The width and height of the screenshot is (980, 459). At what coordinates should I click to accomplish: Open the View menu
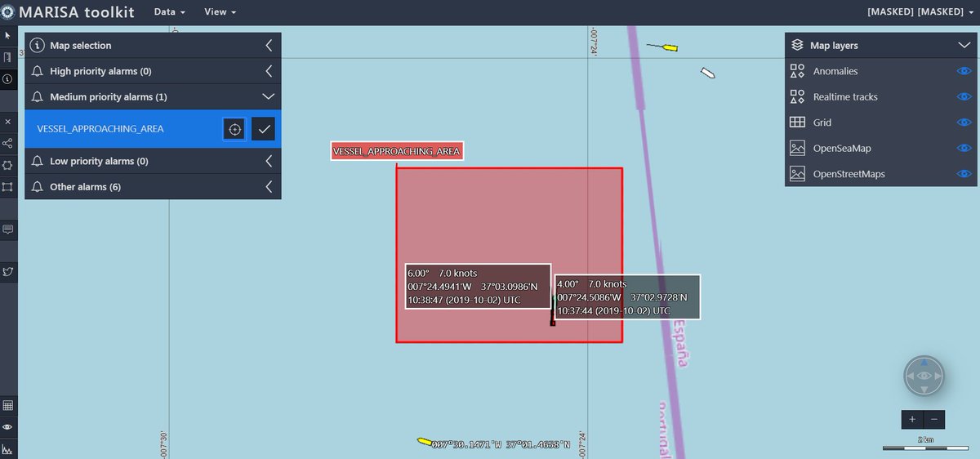(x=220, y=12)
